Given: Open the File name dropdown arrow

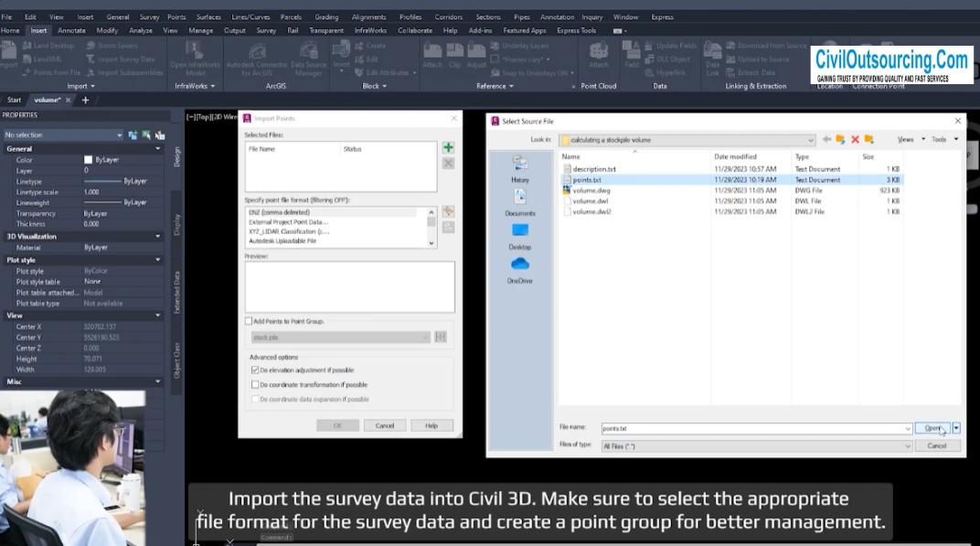Looking at the screenshot, I should tap(908, 429).
